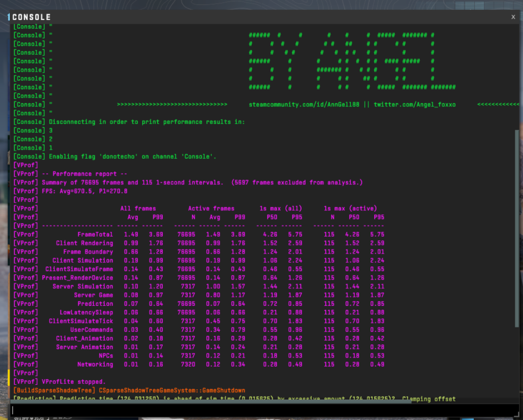Select the twitter.com/Angel_foxxo text
Screen dimensions: 523x420
point(414,105)
